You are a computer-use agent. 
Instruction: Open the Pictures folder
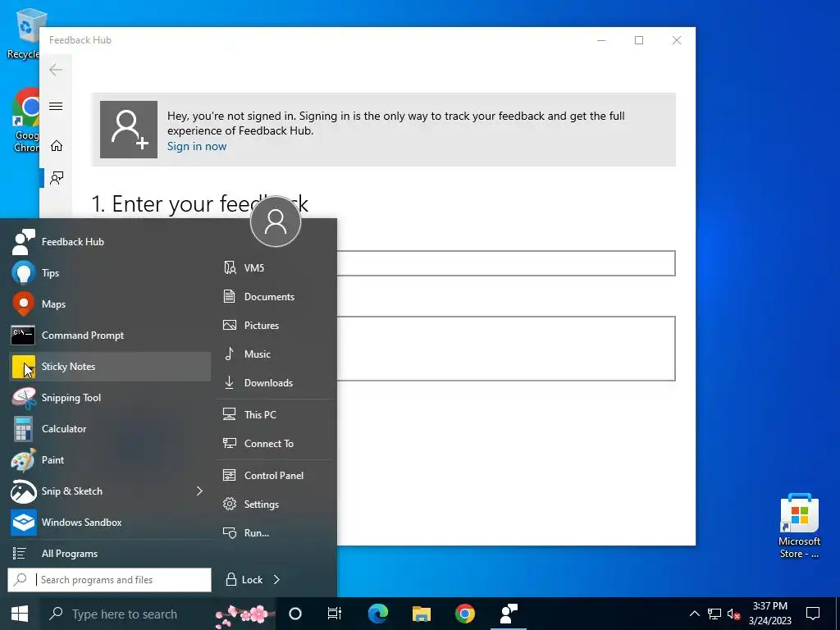pos(276,325)
